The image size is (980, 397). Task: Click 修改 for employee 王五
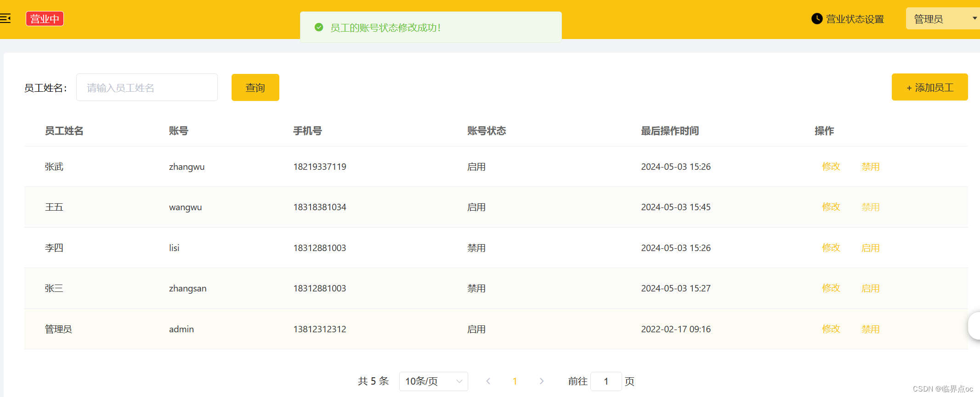(831, 207)
